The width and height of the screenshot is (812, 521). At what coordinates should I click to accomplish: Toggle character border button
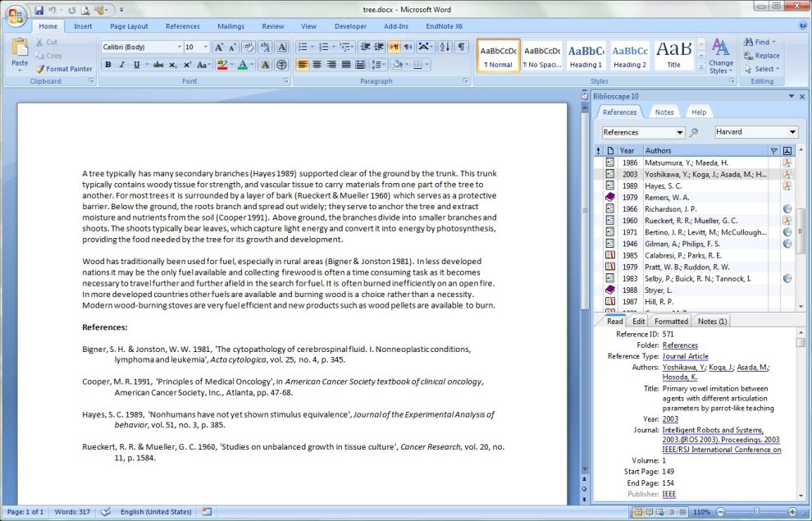click(281, 47)
